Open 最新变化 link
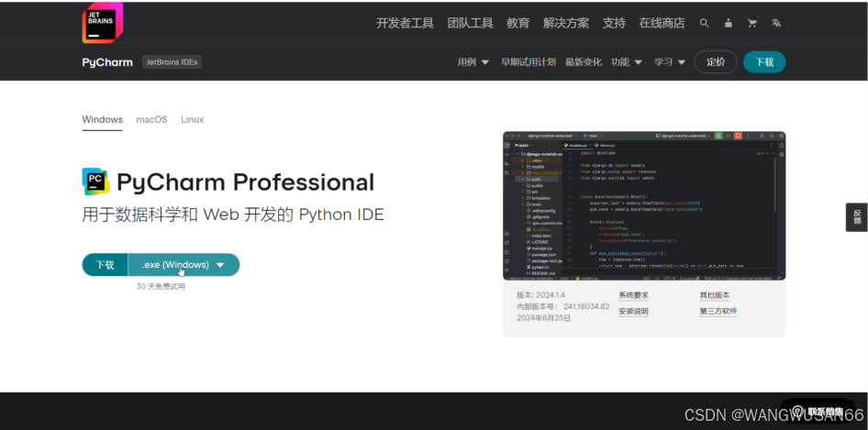The image size is (868, 430). pyautogui.click(x=584, y=62)
